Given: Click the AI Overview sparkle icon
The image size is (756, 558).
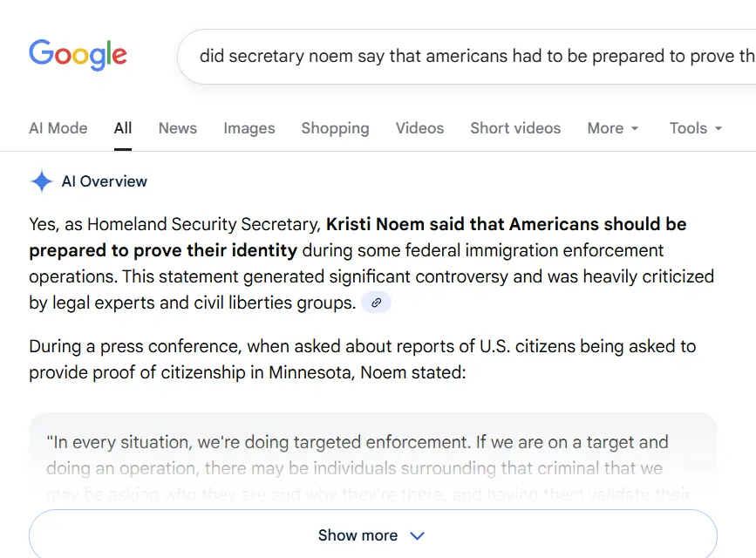Looking at the screenshot, I should 41,181.
